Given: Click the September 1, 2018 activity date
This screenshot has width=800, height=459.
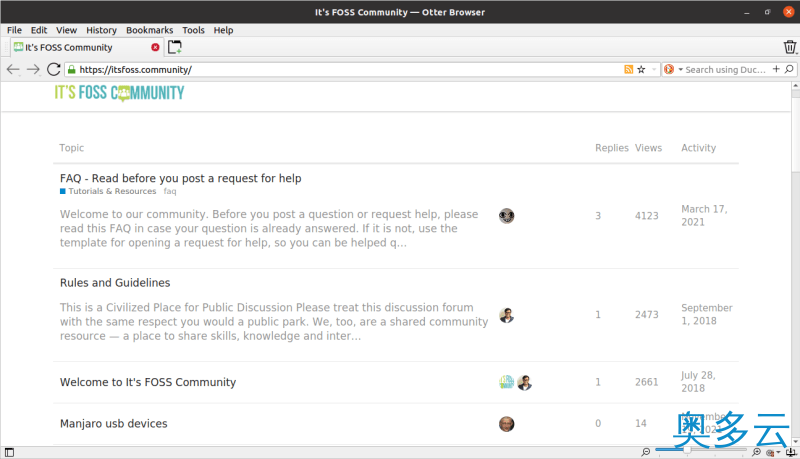Looking at the screenshot, I should click(x=707, y=315).
